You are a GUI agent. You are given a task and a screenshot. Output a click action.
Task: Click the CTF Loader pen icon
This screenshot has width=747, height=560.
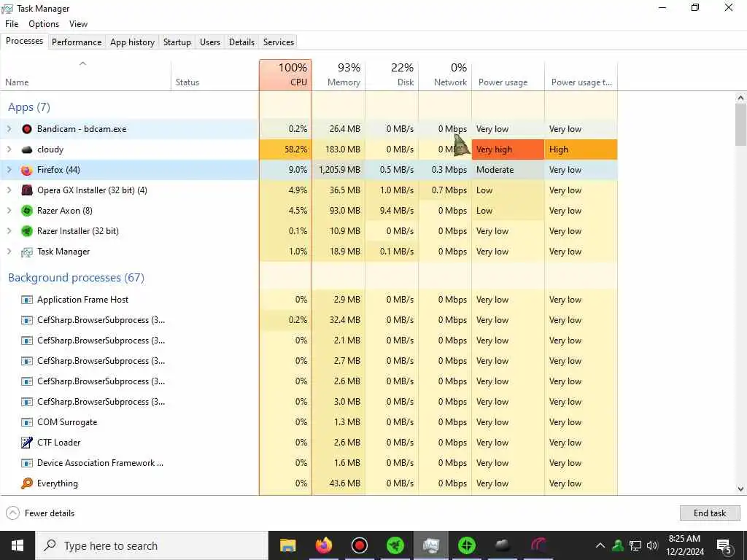(27, 443)
